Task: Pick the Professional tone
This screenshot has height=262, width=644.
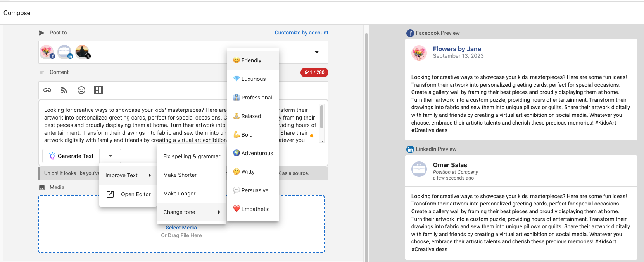Action: [x=253, y=98]
